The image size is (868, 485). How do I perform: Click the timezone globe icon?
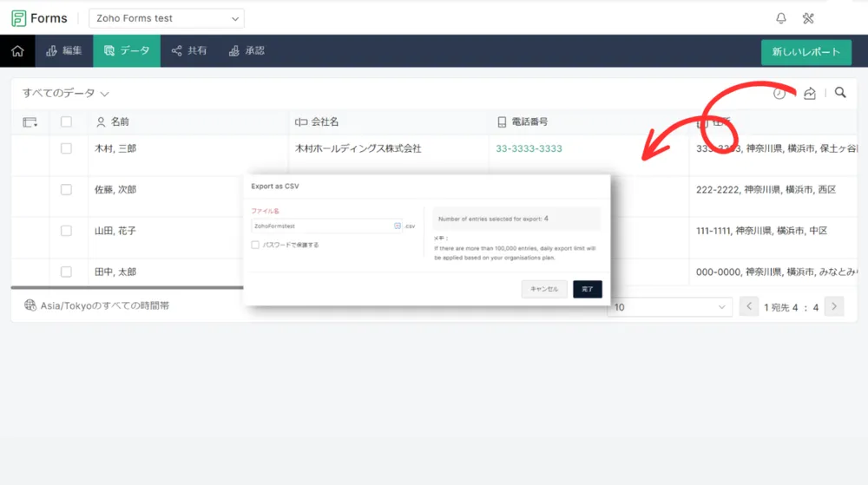30,305
